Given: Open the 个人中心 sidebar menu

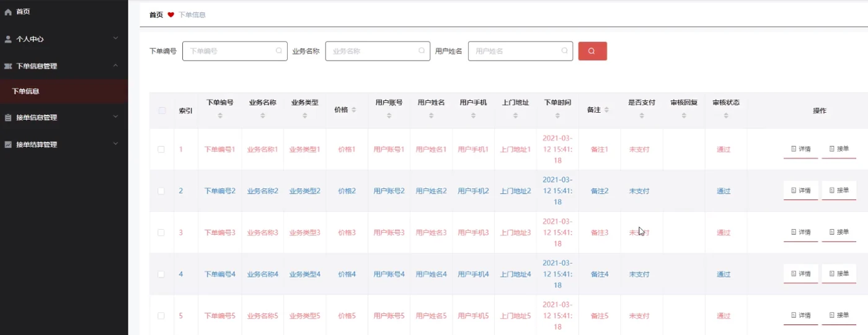Looking at the screenshot, I should click(64, 39).
